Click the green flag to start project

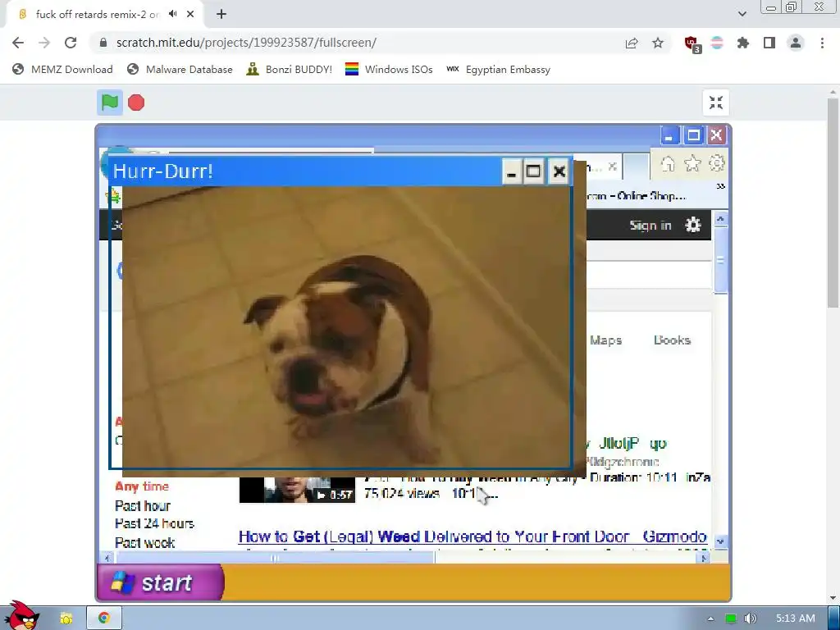point(110,103)
